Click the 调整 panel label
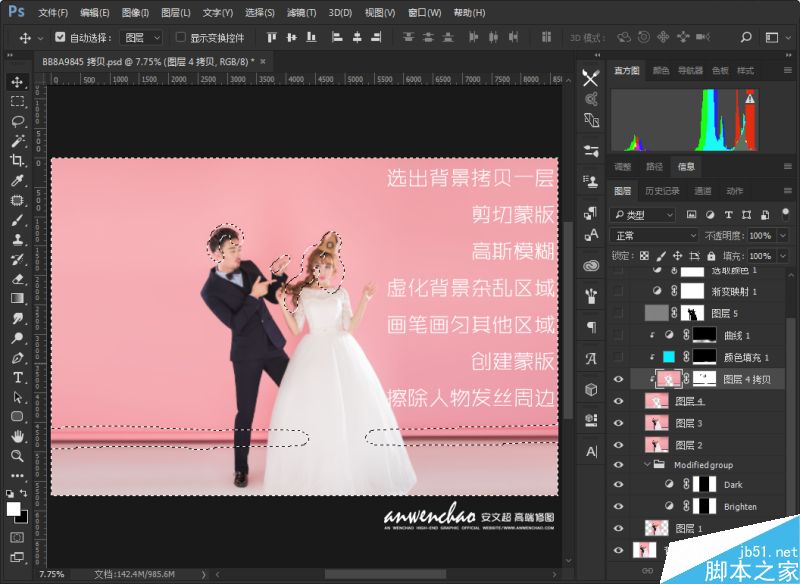The width and height of the screenshot is (800, 584). click(x=621, y=167)
